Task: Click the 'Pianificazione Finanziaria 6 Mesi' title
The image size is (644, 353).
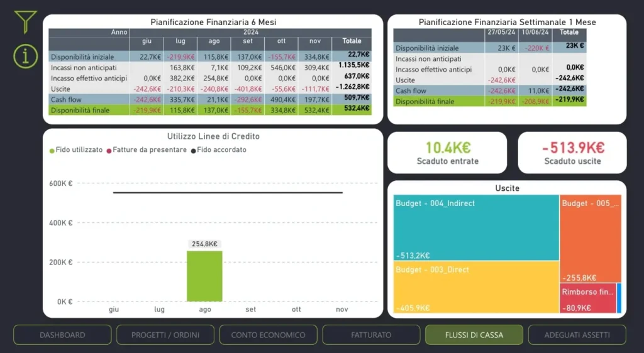Action: [x=213, y=22]
